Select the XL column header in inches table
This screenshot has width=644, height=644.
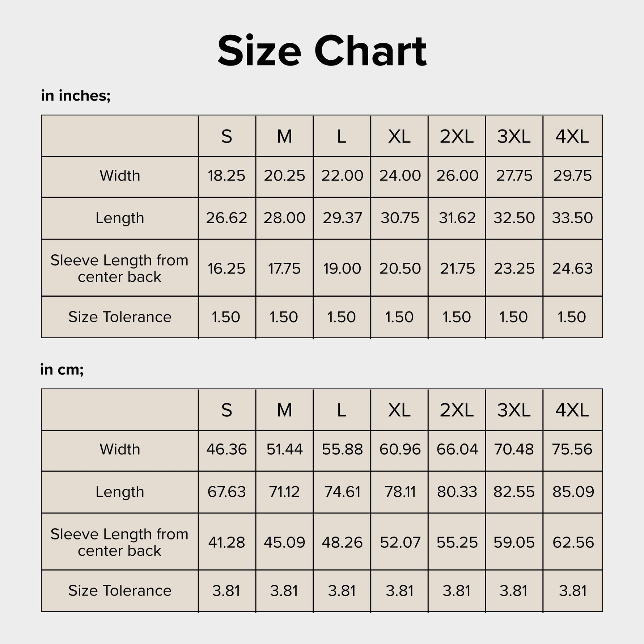pos(399,136)
